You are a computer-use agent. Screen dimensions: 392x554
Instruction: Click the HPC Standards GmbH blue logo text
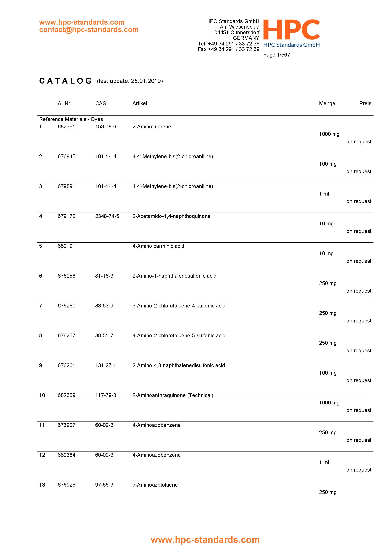(x=291, y=45)
